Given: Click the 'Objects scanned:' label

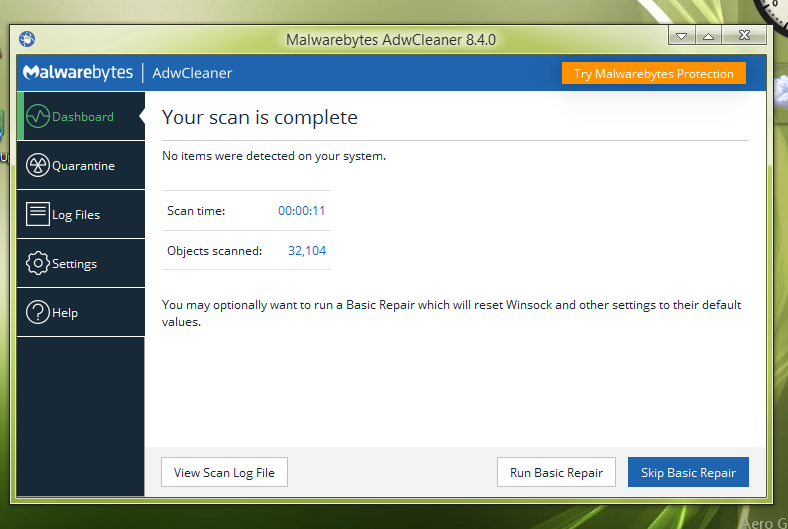Looking at the screenshot, I should click(x=215, y=251).
